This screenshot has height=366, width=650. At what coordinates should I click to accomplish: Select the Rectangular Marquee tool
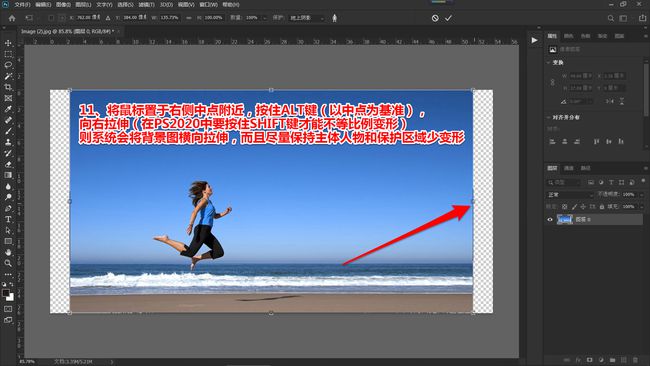tap(8, 54)
